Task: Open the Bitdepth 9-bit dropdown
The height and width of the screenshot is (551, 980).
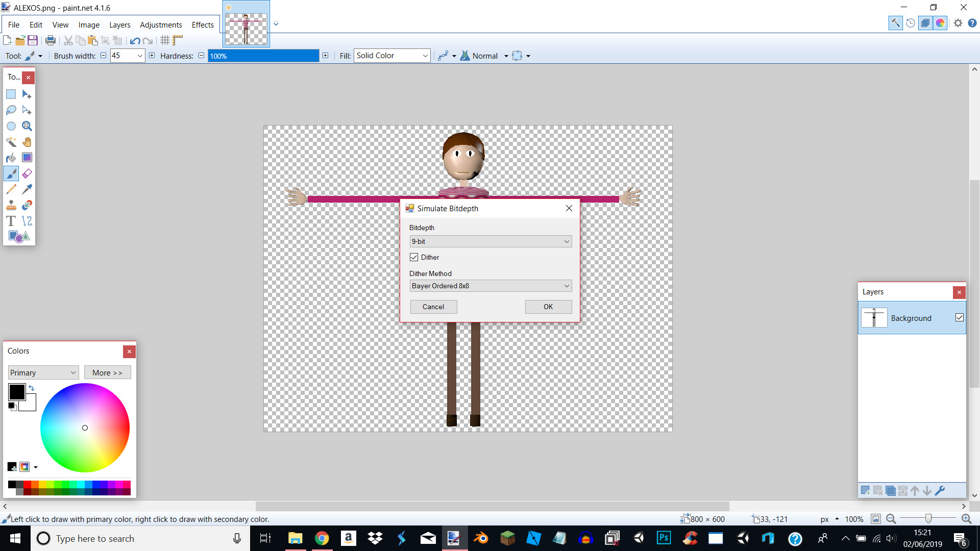Action: click(x=491, y=241)
